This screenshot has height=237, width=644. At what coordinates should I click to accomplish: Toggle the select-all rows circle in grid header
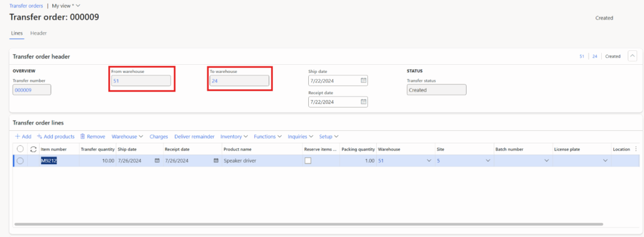coord(20,149)
